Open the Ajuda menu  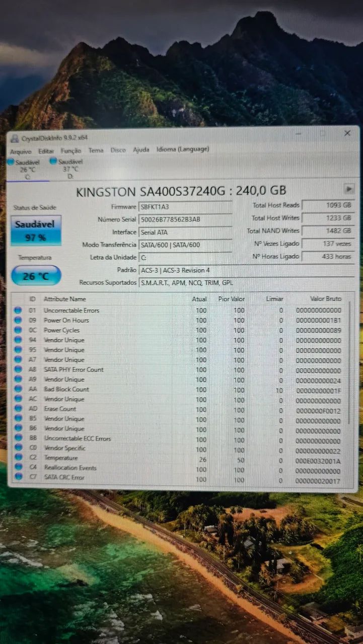coord(141,149)
